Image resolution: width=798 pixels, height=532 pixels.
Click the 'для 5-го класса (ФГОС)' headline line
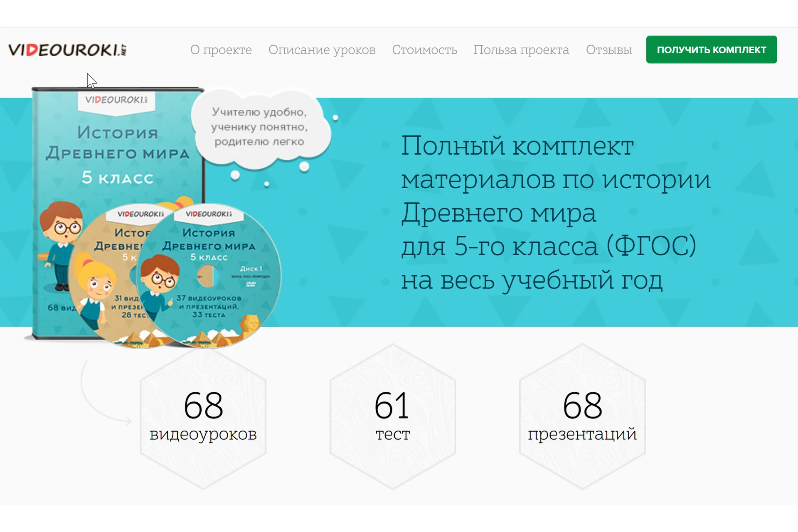(548, 246)
